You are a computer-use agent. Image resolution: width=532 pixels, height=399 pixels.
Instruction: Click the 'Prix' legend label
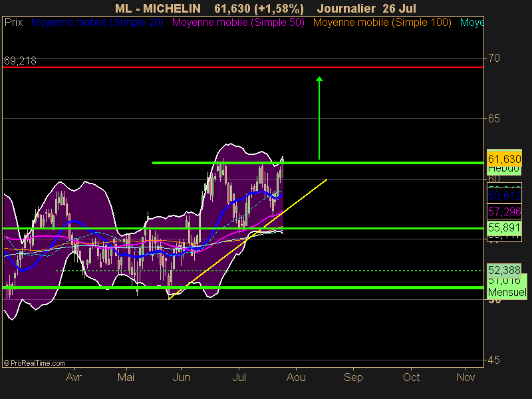pos(13,23)
